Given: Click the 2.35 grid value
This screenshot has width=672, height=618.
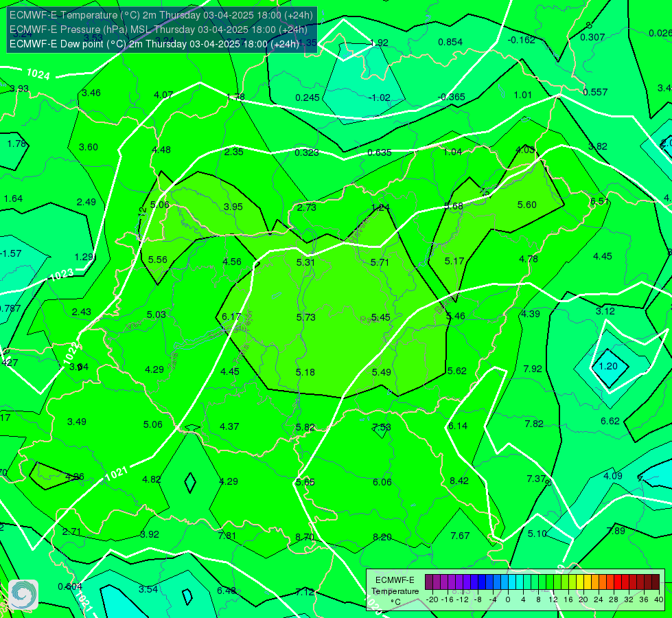Looking at the screenshot, I should click(234, 152).
